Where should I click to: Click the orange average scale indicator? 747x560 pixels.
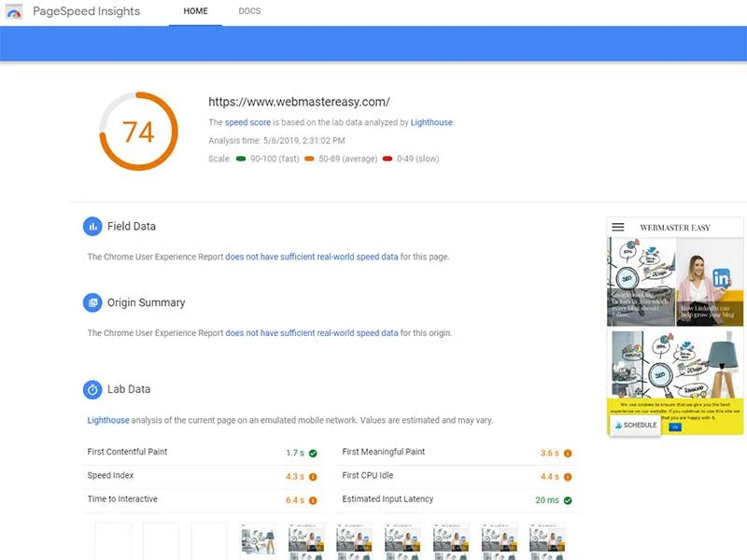(309, 159)
